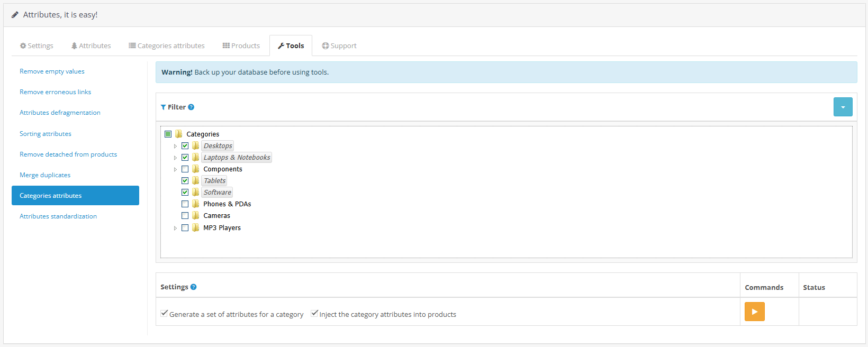This screenshot has height=347, width=868.
Task: Run the command with the orange play button
Action: (x=754, y=312)
